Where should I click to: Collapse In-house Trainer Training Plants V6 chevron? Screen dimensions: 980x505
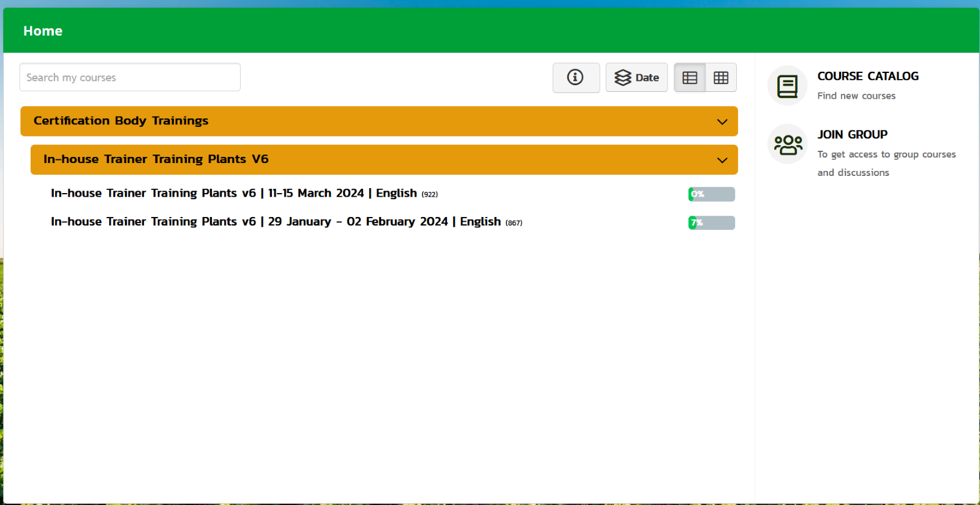click(x=722, y=160)
